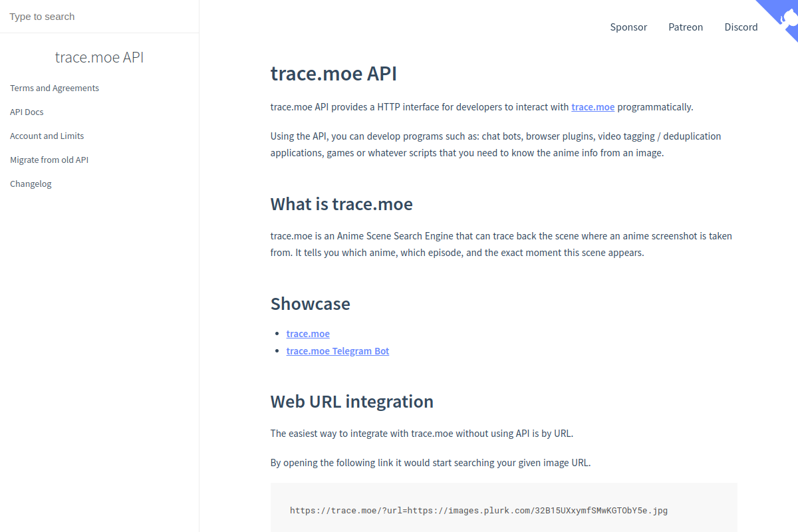This screenshot has width=798, height=532.
Task: Click the Sponsor link in the top navigation
Action: [628, 27]
